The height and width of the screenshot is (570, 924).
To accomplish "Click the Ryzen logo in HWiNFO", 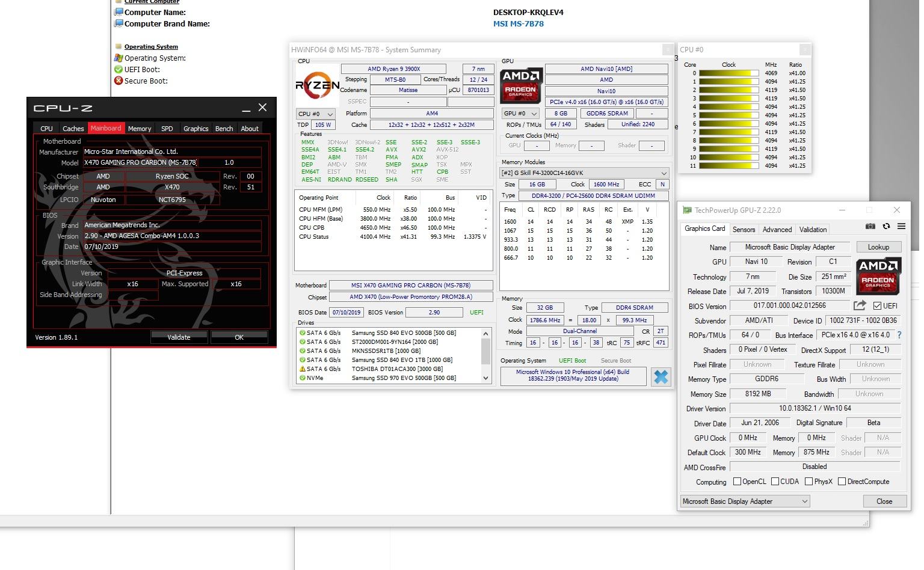I will tap(317, 86).
